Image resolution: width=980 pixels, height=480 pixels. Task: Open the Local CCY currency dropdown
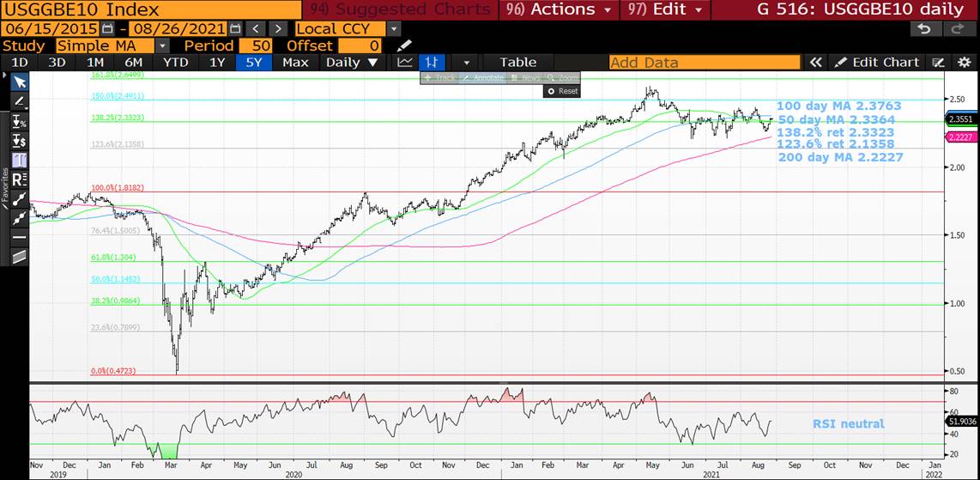[393, 28]
